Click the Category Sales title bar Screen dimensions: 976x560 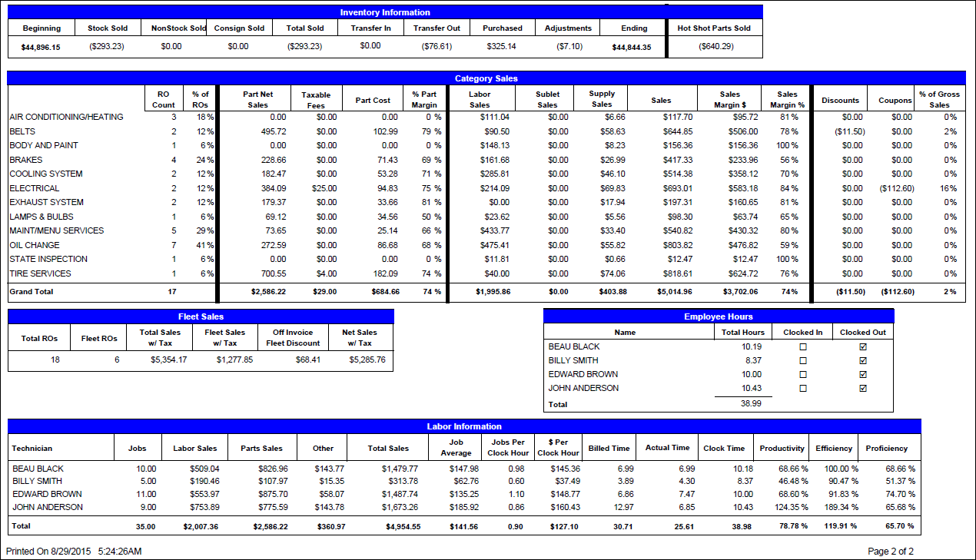pos(486,78)
